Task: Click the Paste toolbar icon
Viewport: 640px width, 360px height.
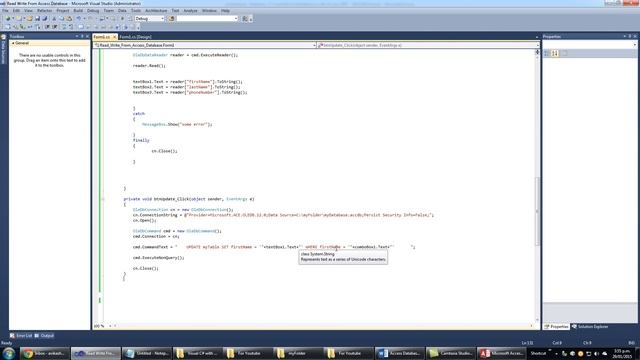Action: (x=69, y=19)
